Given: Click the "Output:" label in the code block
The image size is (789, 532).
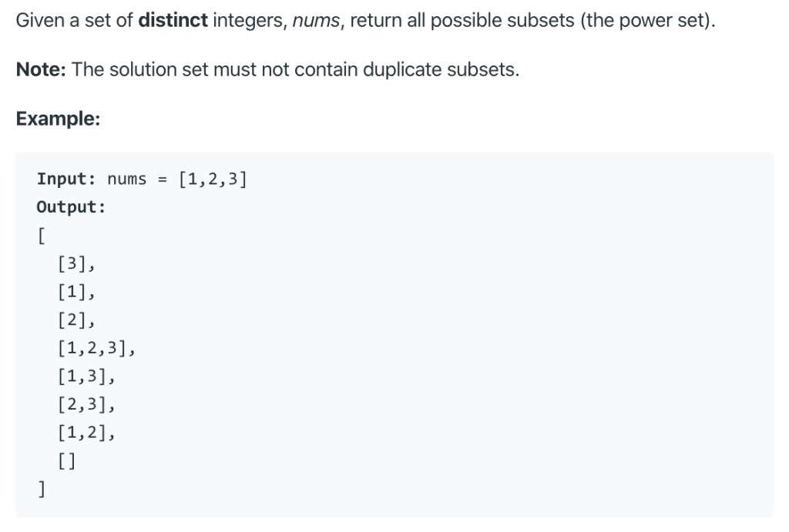Looking at the screenshot, I should (70, 207).
